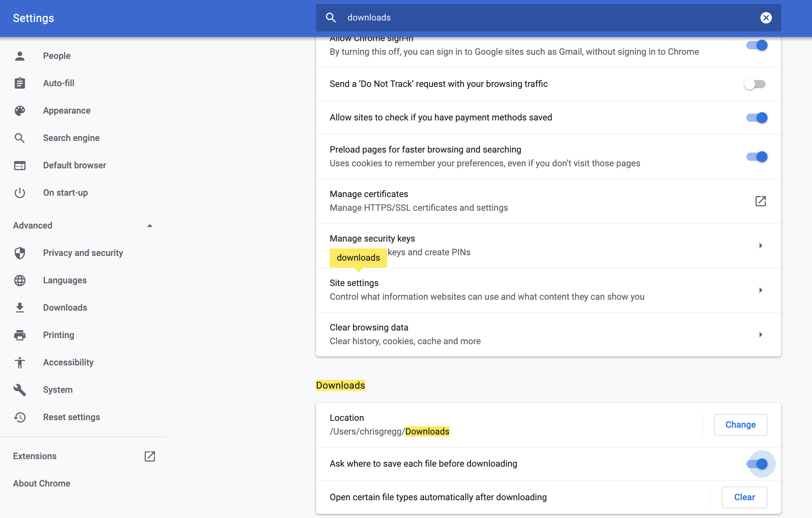
Task: Expand Site settings arrow
Action: pos(760,290)
